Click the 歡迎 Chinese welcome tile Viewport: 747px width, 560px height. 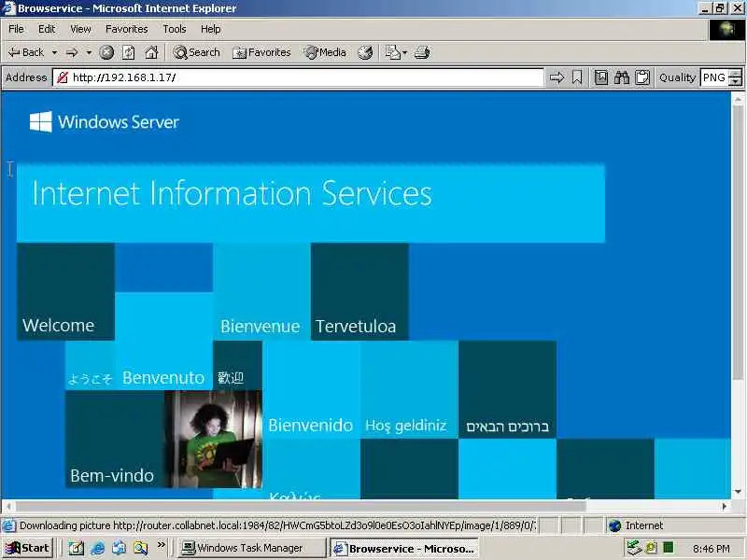tap(237, 365)
